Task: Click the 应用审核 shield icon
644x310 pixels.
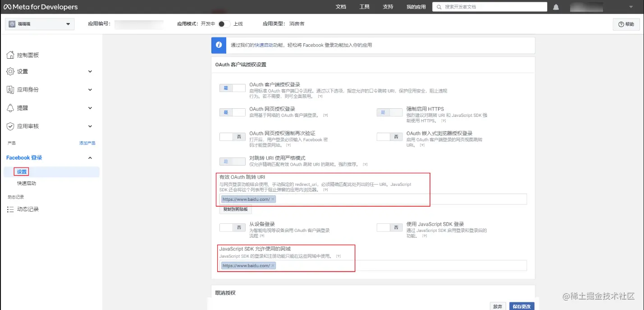Action: tap(10, 126)
